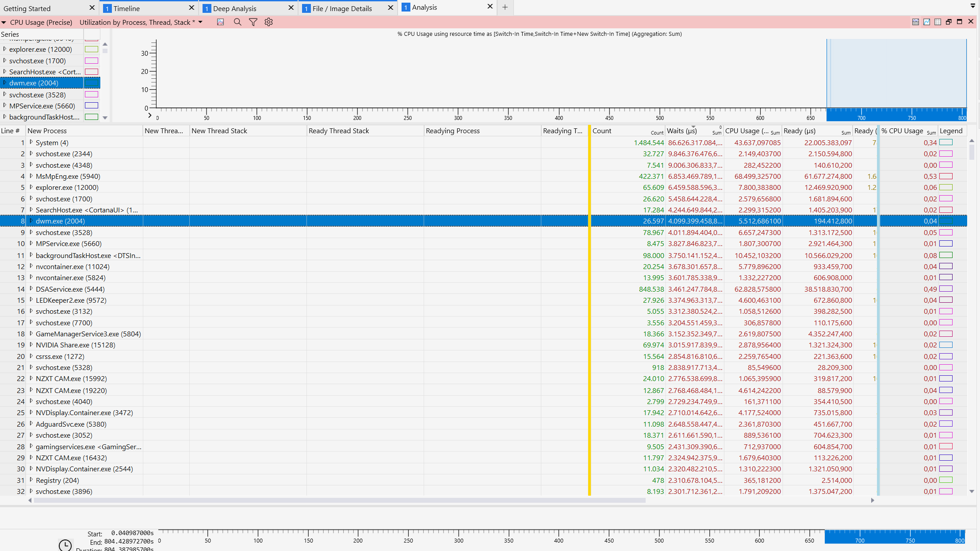Viewport: 980px width, 551px height.
Task: Expand System (4) row
Action: pos(31,143)
